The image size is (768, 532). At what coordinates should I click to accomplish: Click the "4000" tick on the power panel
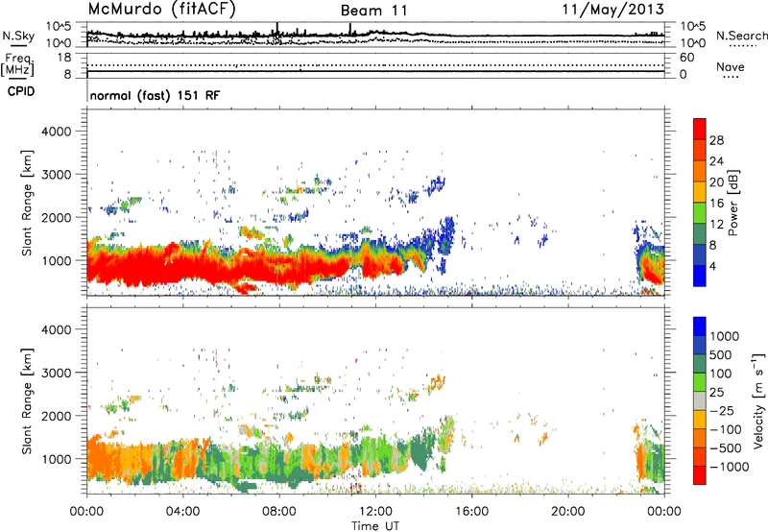57,132
